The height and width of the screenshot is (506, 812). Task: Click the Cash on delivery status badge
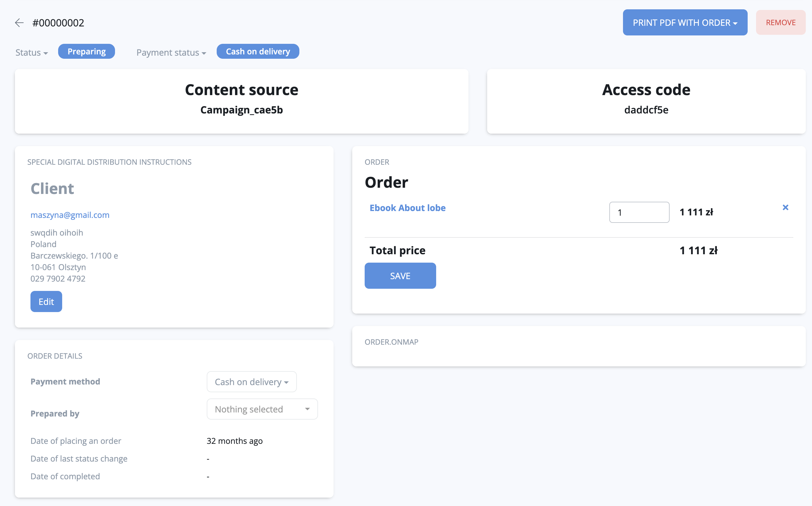(258, 52)
